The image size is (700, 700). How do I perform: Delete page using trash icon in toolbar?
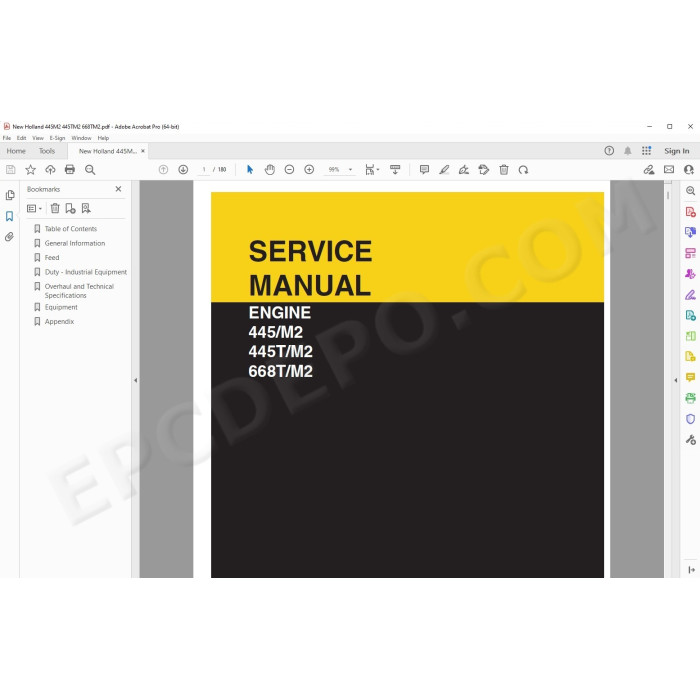click(x=504, y=170)
